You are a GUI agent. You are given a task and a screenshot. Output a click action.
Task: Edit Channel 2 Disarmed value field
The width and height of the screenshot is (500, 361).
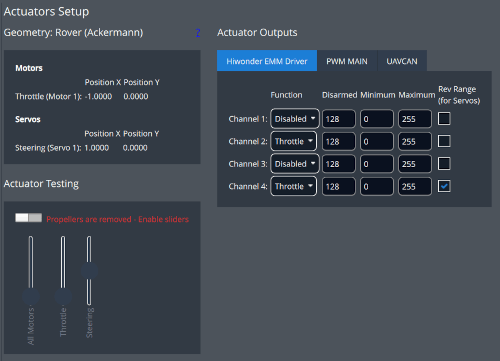click(x=338, y=141)
